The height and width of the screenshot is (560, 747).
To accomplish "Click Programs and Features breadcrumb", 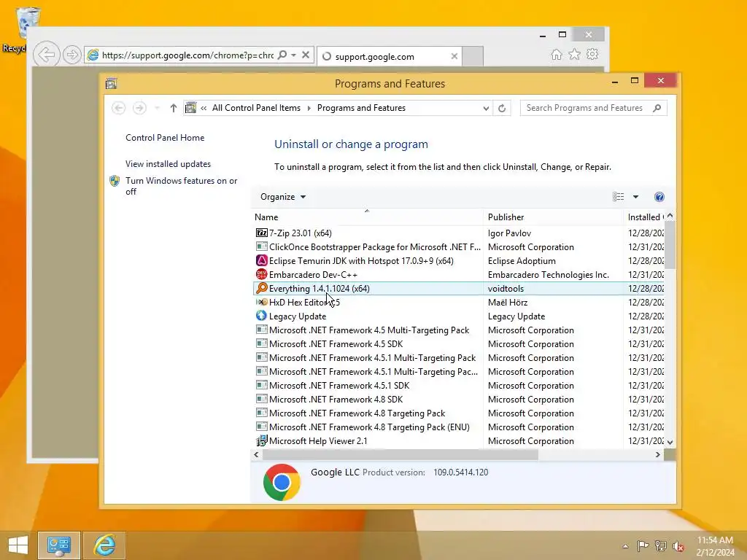I will 361,108.
